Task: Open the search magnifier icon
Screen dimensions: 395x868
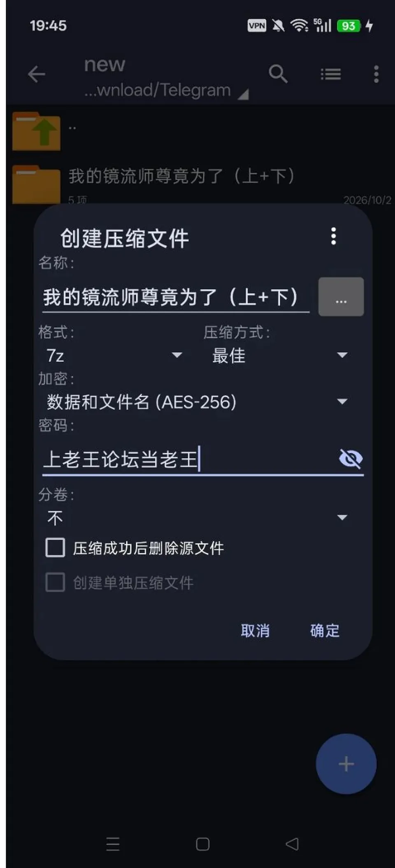Action: (x=278, y=74)
